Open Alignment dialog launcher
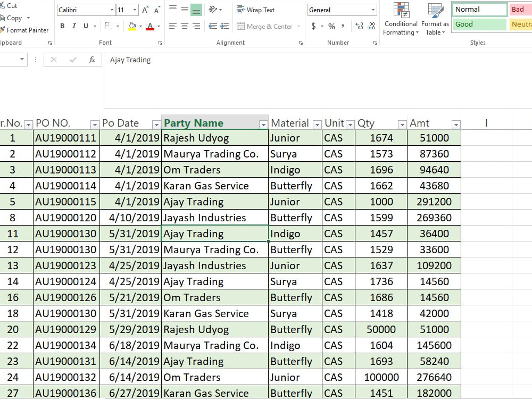The image size is (532, 399). [x=301, y=43]
